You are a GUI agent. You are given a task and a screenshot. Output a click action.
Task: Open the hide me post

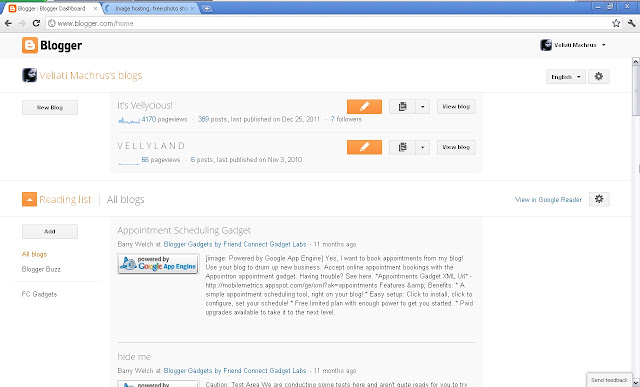pos(134,357)
